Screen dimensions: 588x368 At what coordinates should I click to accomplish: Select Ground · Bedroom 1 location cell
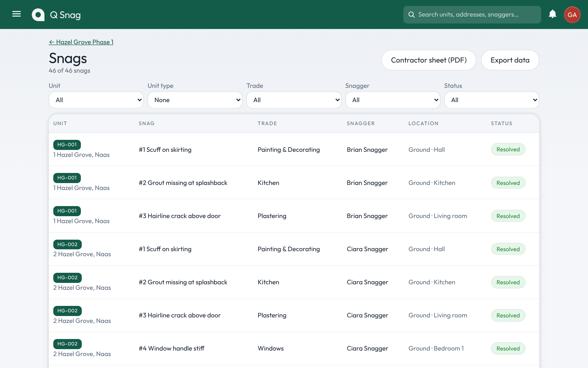(436, 348)
